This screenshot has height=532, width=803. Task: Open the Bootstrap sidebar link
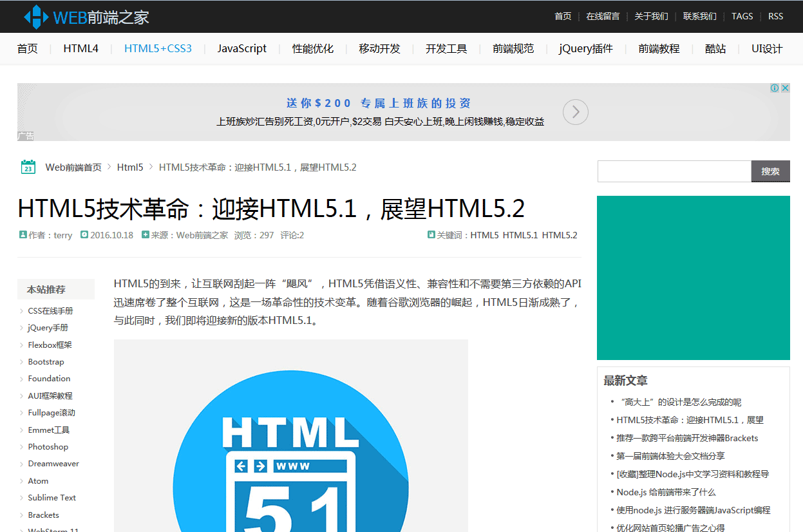[46, 362]
